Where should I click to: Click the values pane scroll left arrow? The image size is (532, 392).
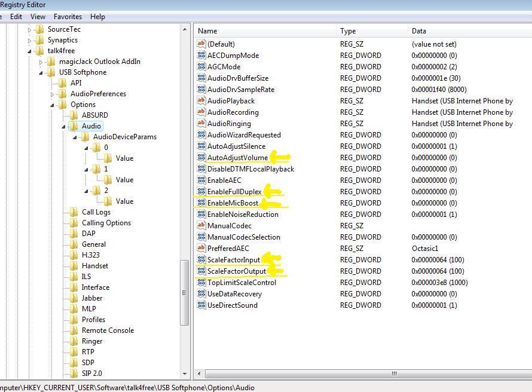tap(199, 373)
